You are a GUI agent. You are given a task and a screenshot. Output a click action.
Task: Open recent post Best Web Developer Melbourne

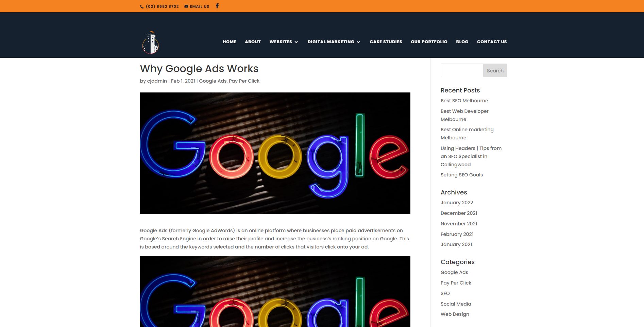[464, 115]
